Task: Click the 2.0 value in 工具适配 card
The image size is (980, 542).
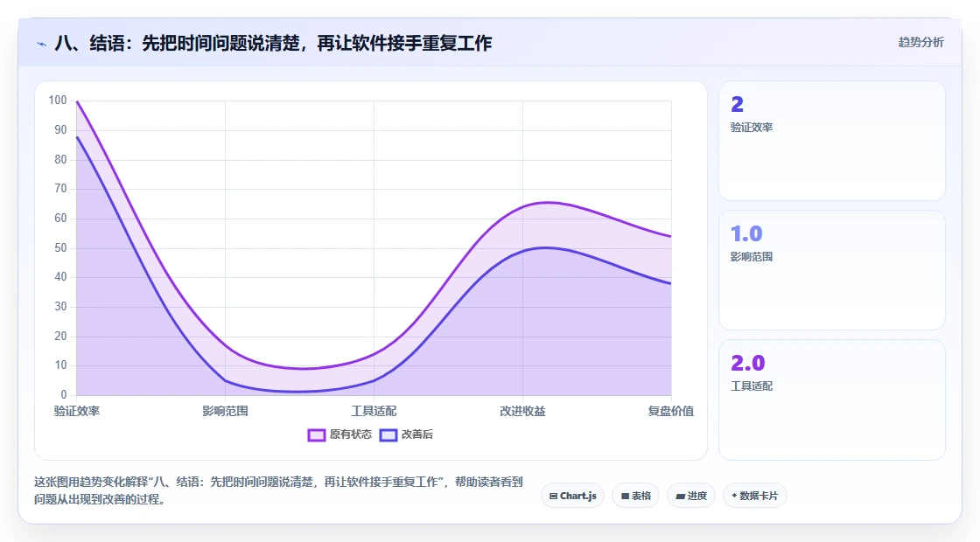Action: pyautogui.click(x=747, y=363)
